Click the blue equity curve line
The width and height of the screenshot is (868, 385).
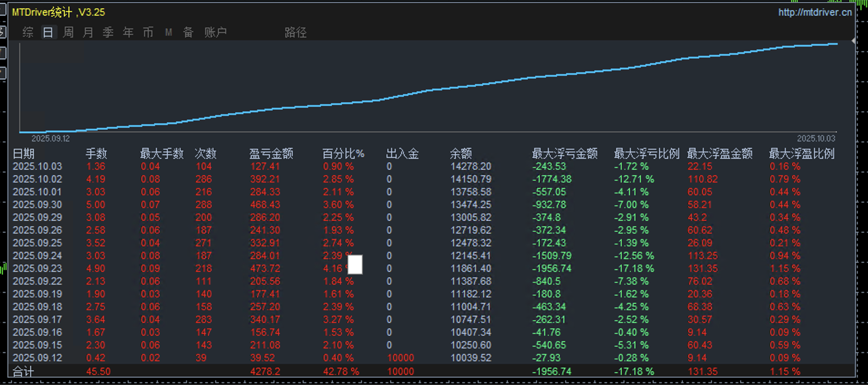[x=429, y=90]
